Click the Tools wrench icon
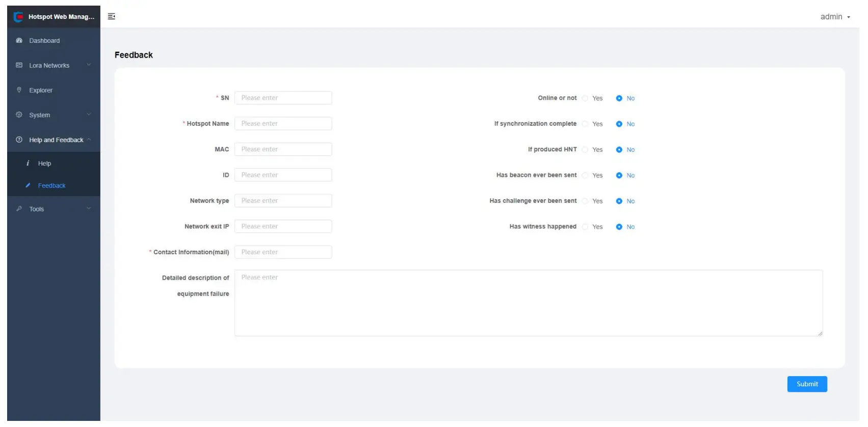The width and height of the screenshot is (868, 427). 19,208
